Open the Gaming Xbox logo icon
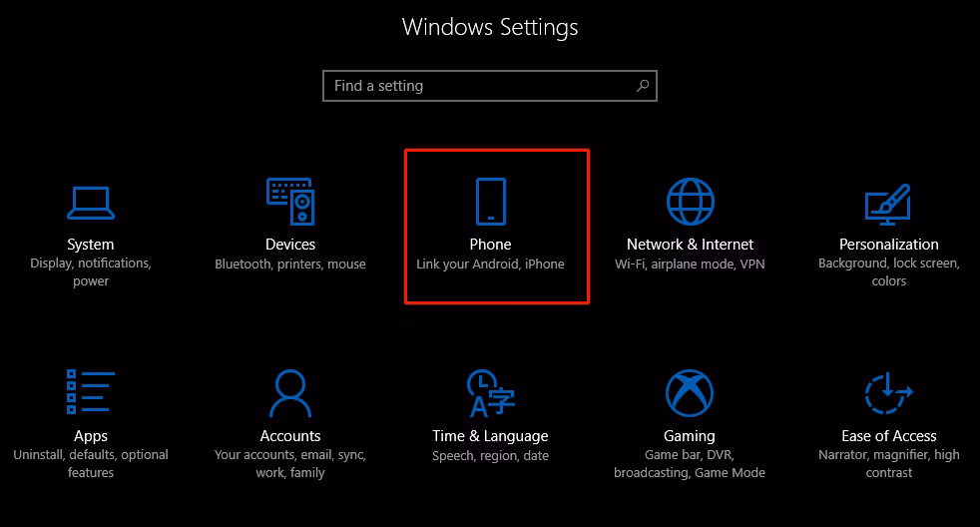The image size is (980, 527). pyautogui.click(x=690, y=392)
